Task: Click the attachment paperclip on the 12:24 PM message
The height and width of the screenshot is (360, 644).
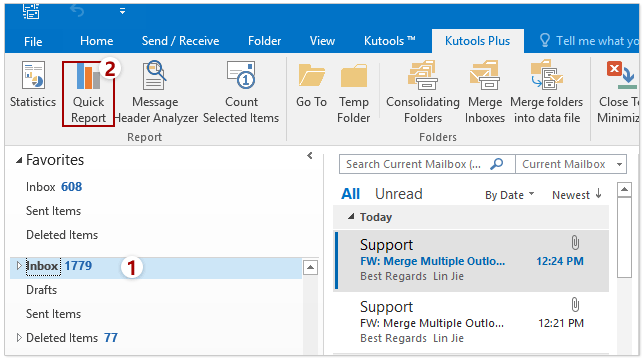Action: (575, 243)
